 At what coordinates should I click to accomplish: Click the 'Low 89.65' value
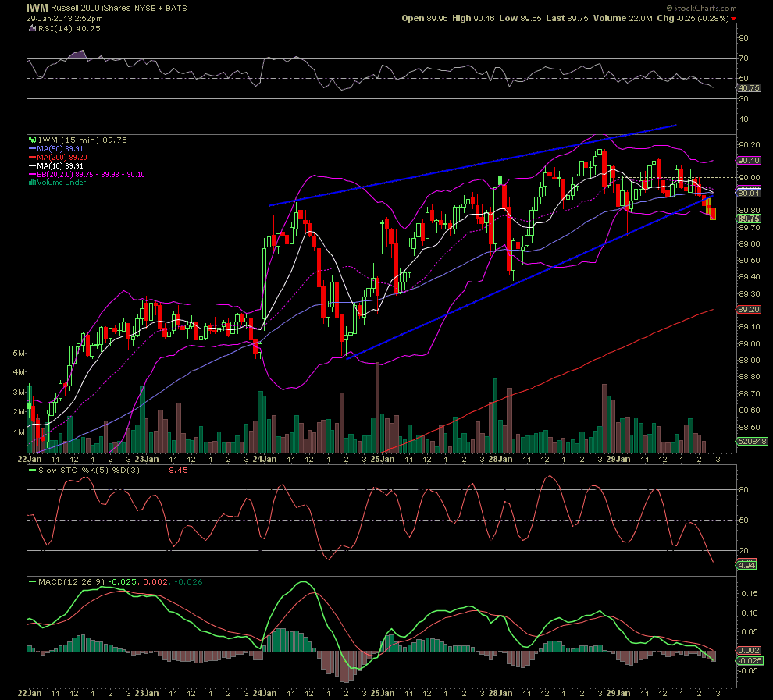pyautogui.click(x=520, y=18)
